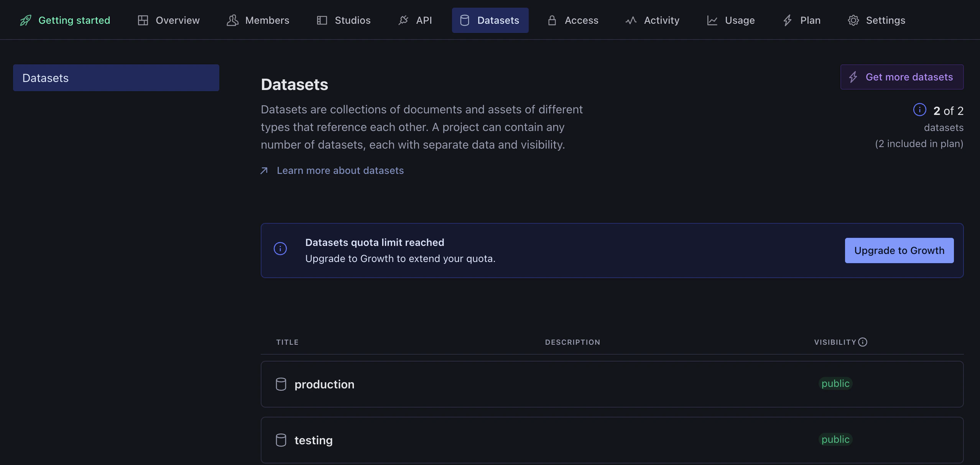Click the API plug icon

pyautogui.click(x=403, y=20)
